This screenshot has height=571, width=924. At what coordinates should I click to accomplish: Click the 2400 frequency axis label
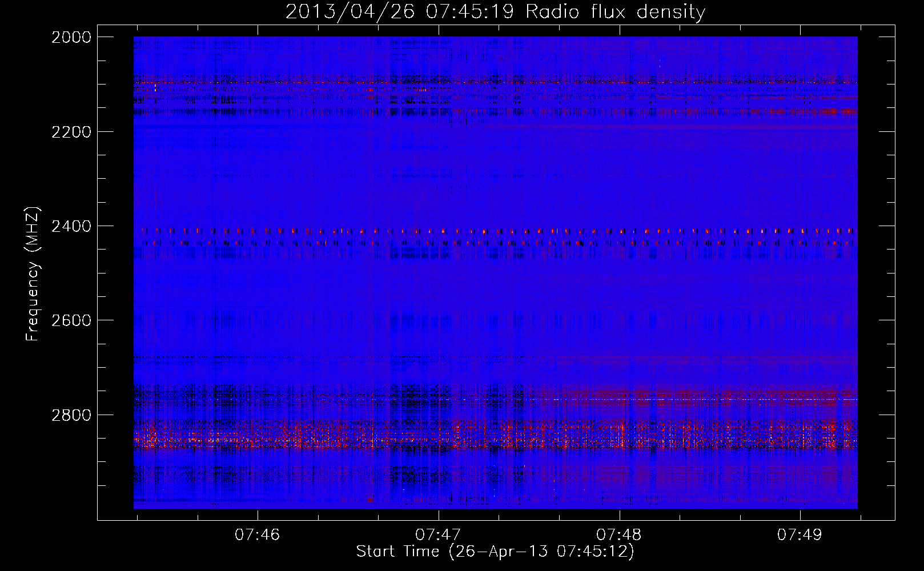coord(71,227)
